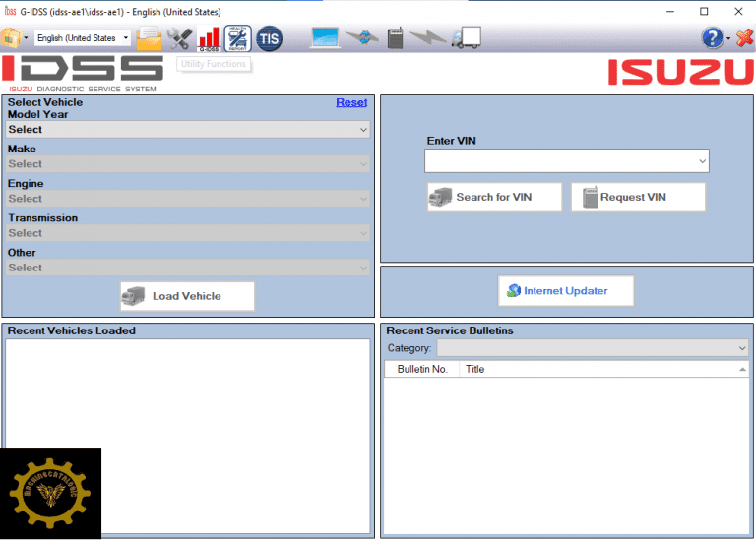Close the G-IDSS window
756x540 pixels.
[x=738, y=11]
